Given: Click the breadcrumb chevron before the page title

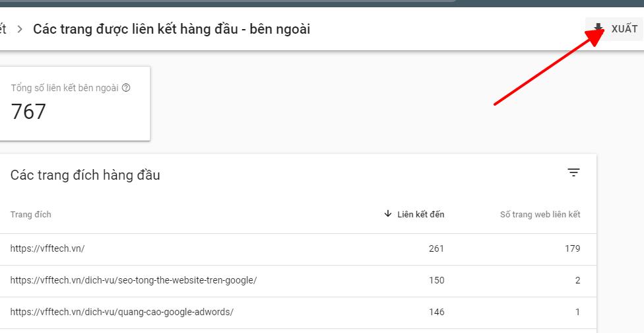Looking at the screenshot, I should point(20,30).
